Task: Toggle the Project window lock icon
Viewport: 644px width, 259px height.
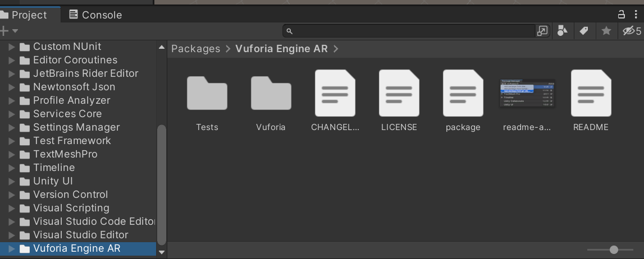Action: (622, 15)
